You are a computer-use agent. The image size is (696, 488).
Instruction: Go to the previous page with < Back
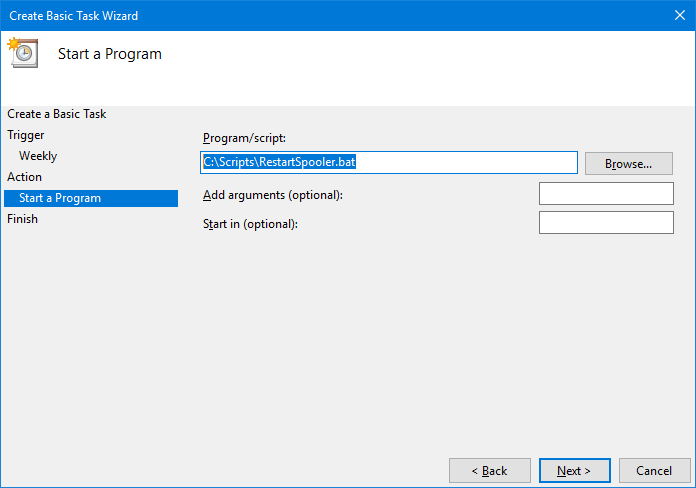(x=490, y=470)
